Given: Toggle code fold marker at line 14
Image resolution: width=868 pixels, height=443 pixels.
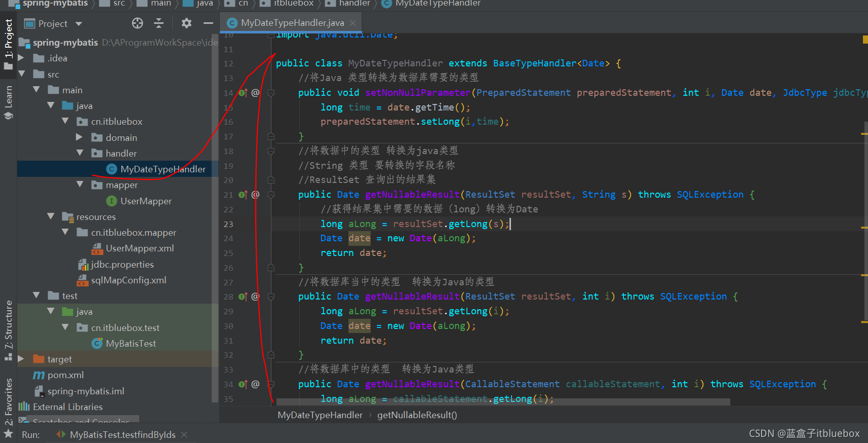Looking at the screenshot, I should click(x=271, y=93).
